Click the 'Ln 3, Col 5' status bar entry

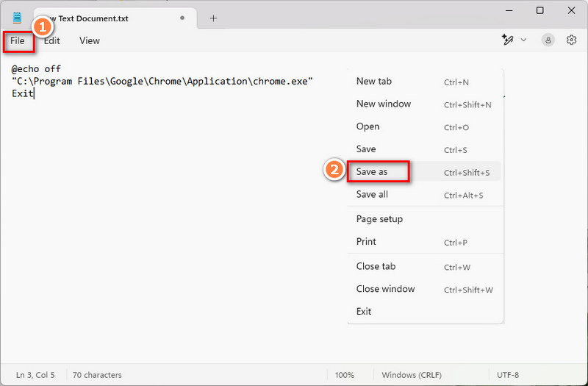35,375
